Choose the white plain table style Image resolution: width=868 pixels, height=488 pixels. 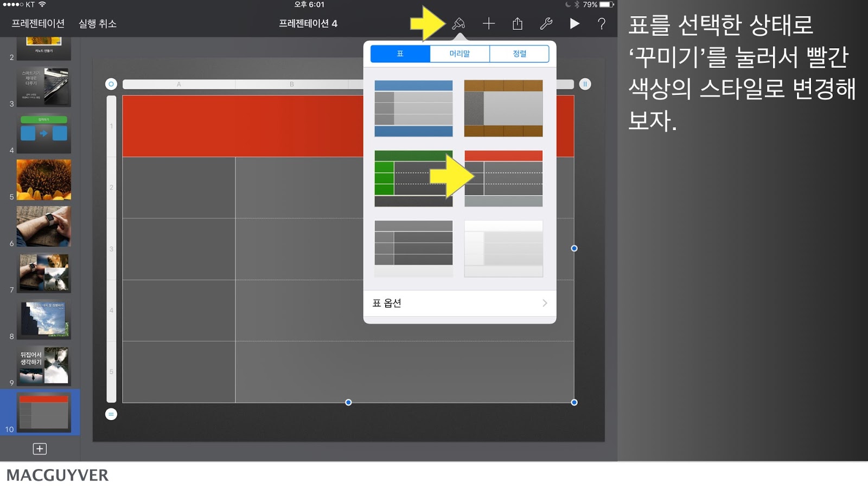point(503,249)
